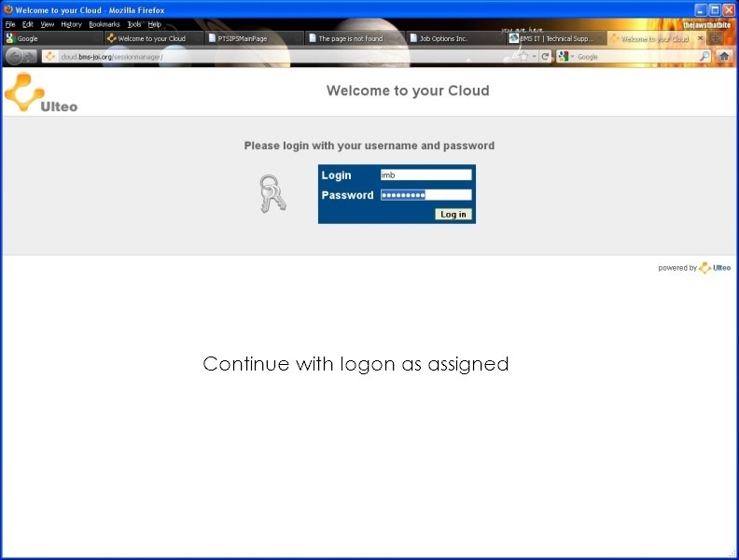This screenshot has height=560, width=739.
Task: Open the Bookmarks menu
Action: click(x=104, y=24)
